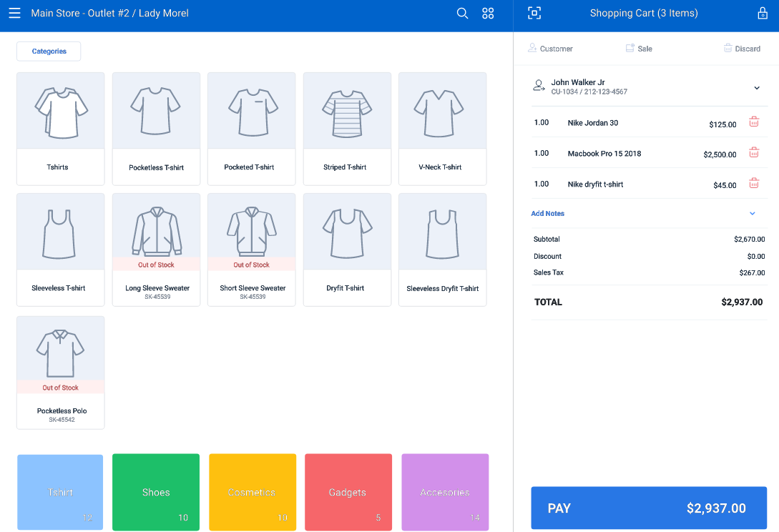779x532 pixels.
Task: Select the Dryfit T-shirt product
Action: click(347, 250)
